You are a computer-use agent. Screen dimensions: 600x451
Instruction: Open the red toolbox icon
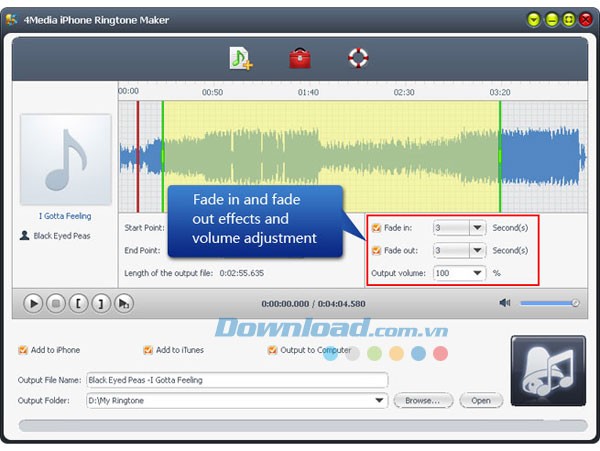300,58
